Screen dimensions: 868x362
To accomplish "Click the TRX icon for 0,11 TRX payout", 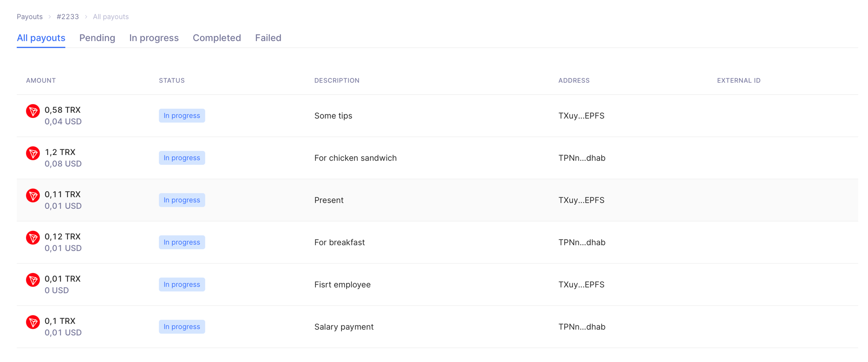I will pos(33,196).
